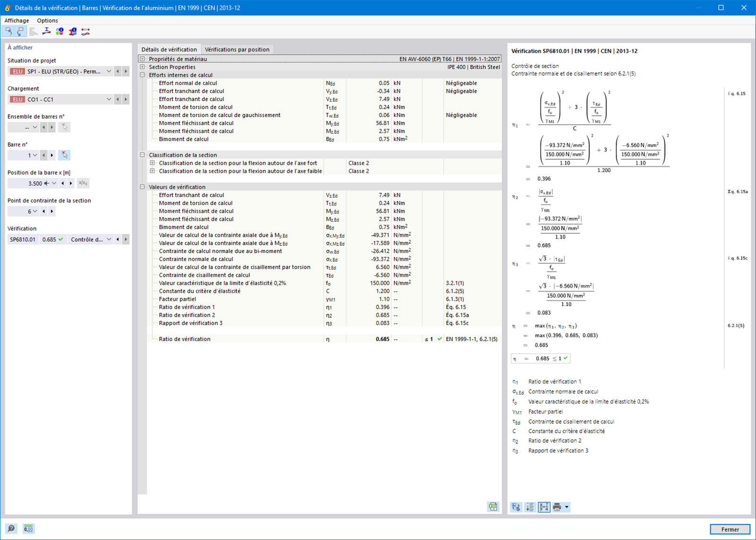Go to next Situation de projet
This screenshot has width=756, height=540.
(126, 71)
